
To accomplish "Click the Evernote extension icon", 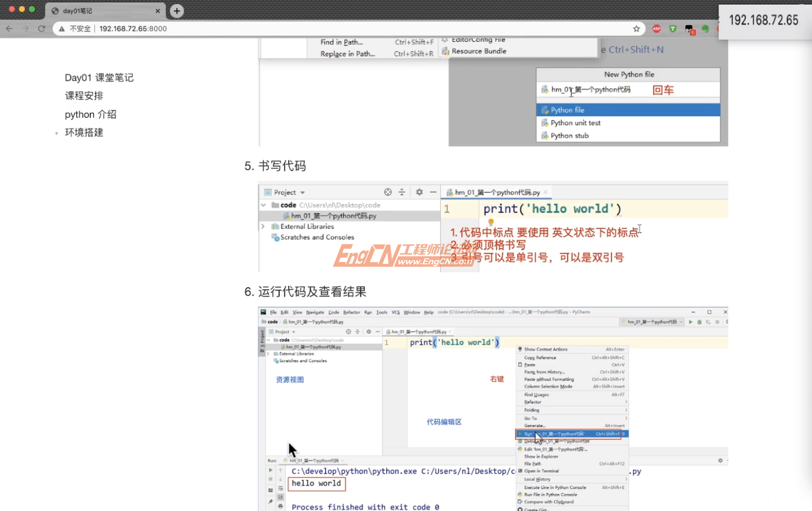I will coord(706,29).
